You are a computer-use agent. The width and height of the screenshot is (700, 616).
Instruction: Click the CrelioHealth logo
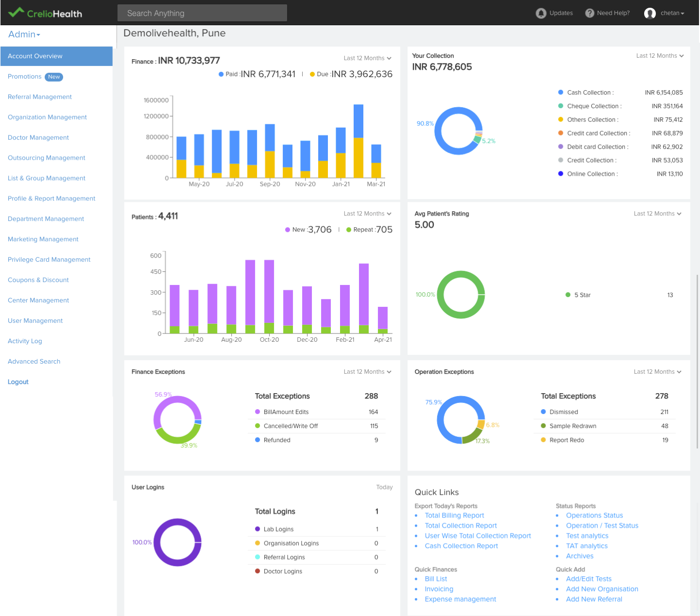coord(45,13)
